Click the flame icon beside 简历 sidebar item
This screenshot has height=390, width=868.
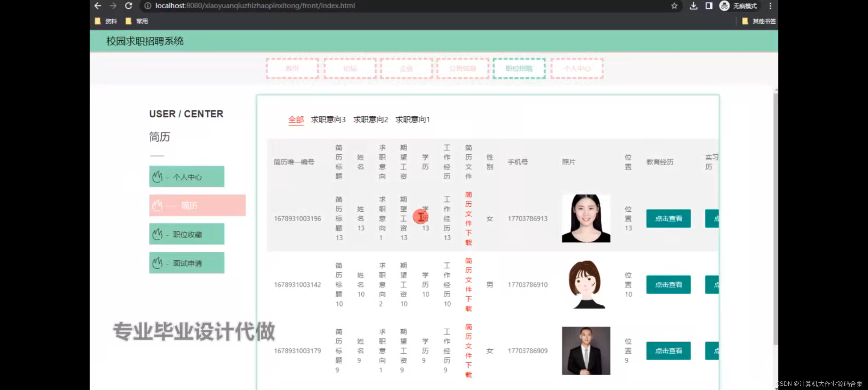pyautogui.click(x=157, y=205)
